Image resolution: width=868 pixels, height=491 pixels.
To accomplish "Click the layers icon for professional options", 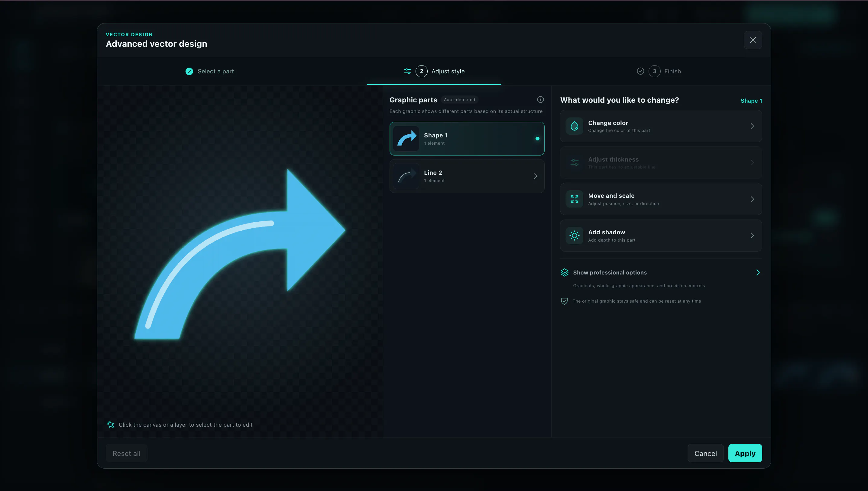I will coord(565,272).
